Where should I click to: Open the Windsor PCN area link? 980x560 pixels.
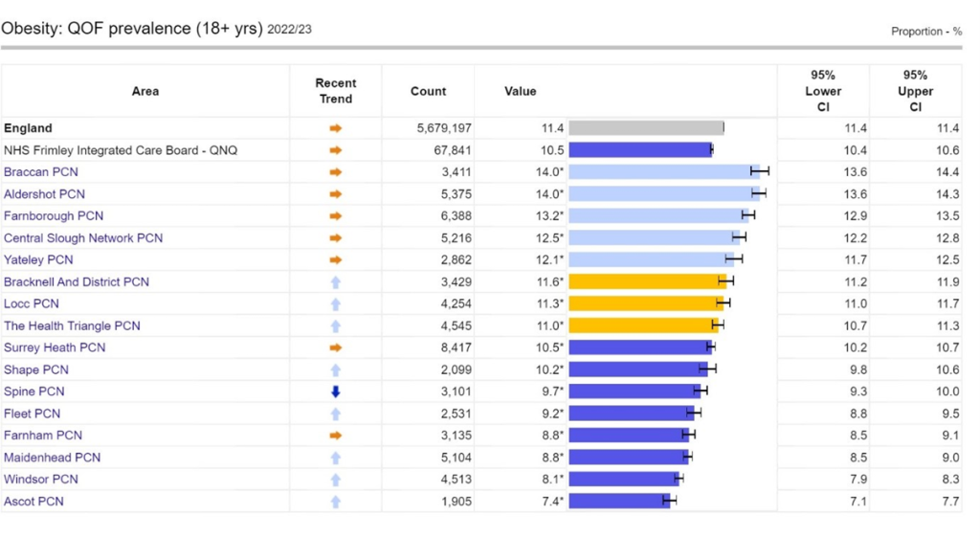(40, 480)
